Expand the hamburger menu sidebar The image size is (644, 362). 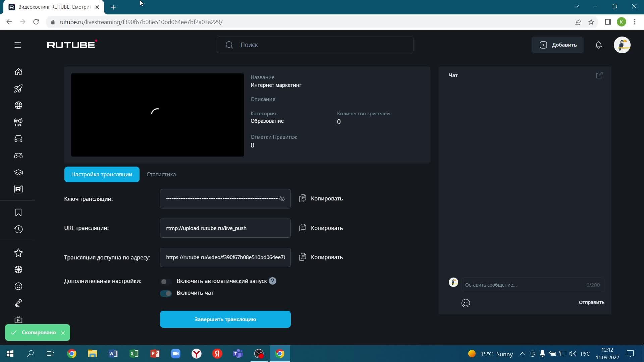18,45
